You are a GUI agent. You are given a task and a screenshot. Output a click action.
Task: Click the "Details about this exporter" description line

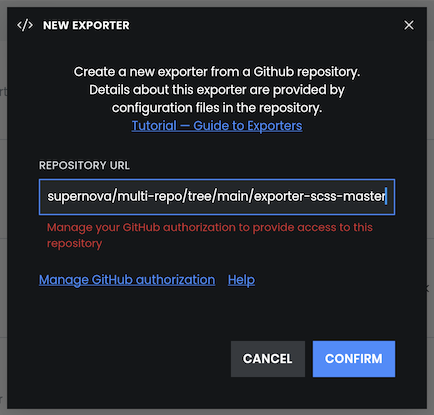click(x=217, y=90)
